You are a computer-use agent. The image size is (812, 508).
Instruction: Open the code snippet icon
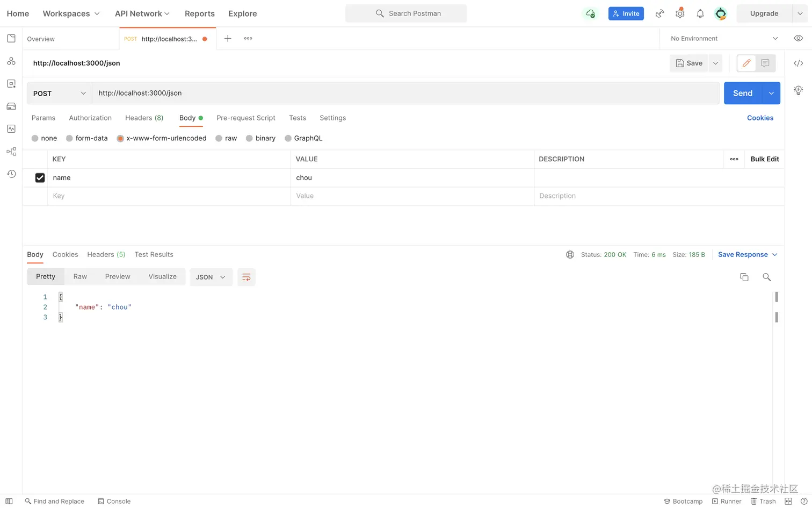coord(799,63)
